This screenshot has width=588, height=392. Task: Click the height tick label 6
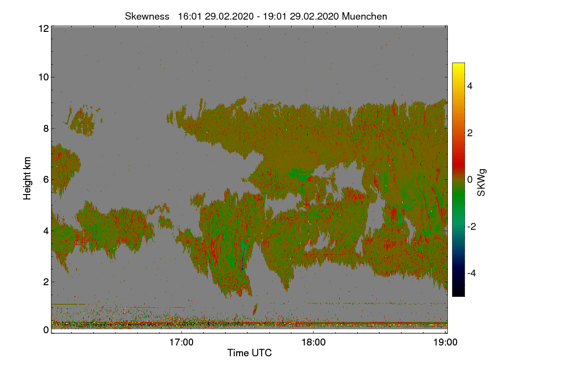click(46, 179)
